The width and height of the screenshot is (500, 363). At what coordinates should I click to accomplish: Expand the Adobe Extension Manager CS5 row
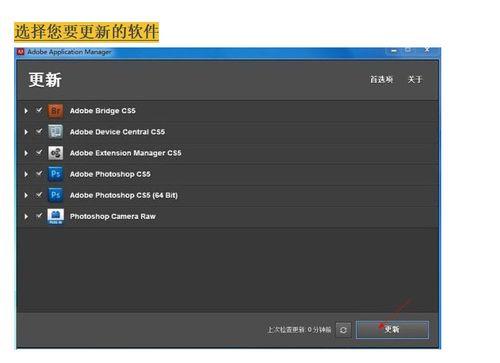[x=26, y=153]
